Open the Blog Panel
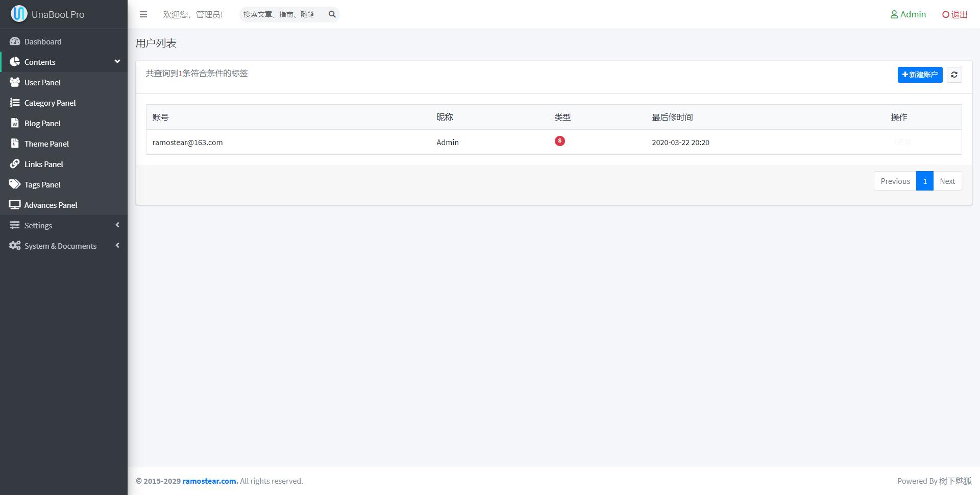The height and width of the screenshot is (495, 980). tap(42, 123)
